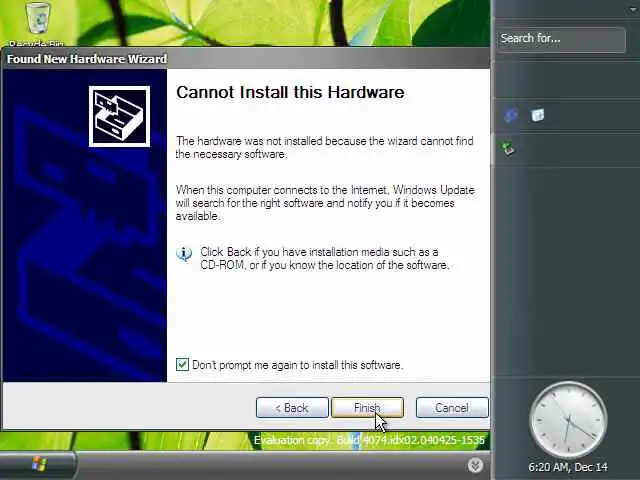Image resolution: width=640 pixels, height=480 pixels.
Task: Click "Cannot Install this Hardware" heading
Action: [290, 92]
